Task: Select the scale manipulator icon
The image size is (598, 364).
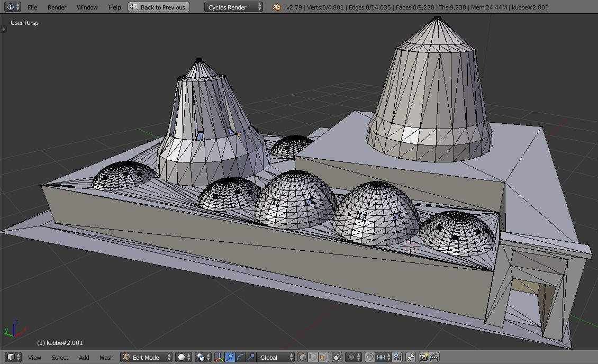Action: point(250,357)
